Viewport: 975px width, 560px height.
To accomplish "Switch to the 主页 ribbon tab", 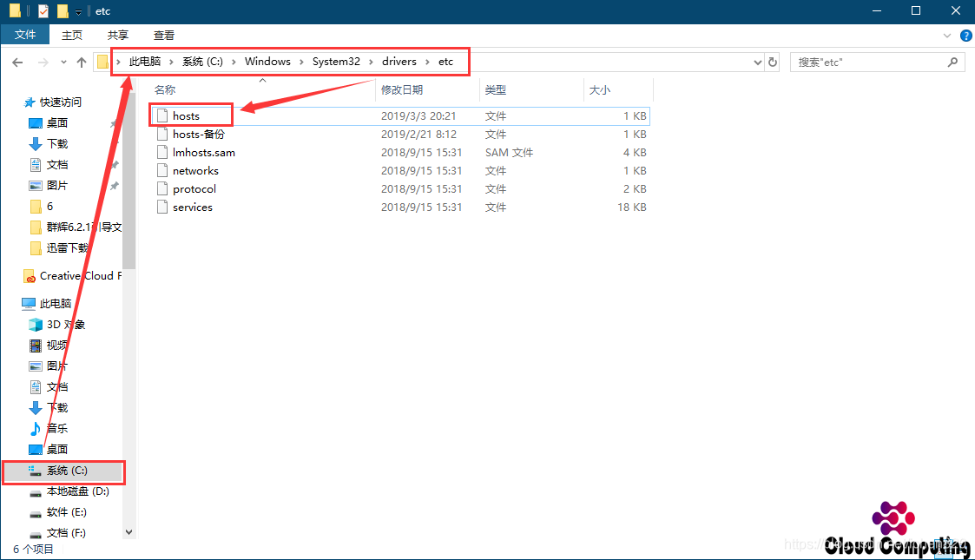I will point(72,35).
